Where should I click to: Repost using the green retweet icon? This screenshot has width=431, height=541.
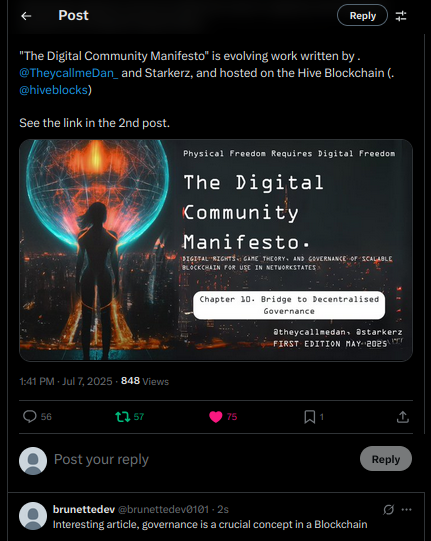pos(123,417)
